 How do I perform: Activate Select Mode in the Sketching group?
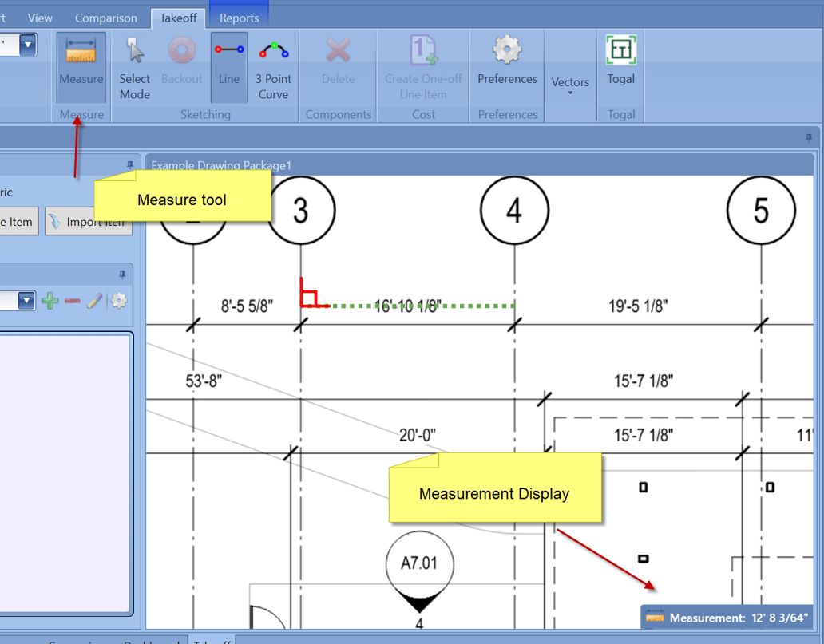[x=133, y=66]
